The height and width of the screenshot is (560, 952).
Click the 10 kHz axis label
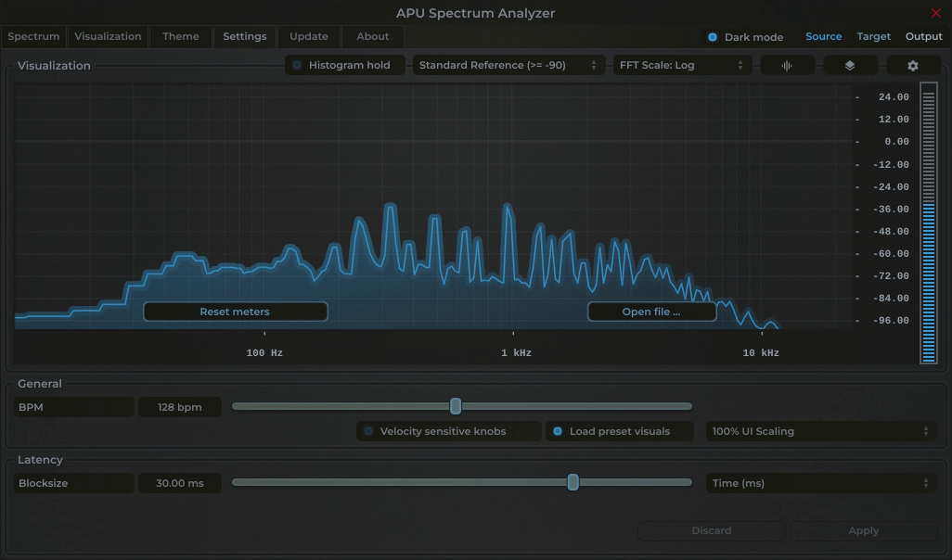coord(761,353)
